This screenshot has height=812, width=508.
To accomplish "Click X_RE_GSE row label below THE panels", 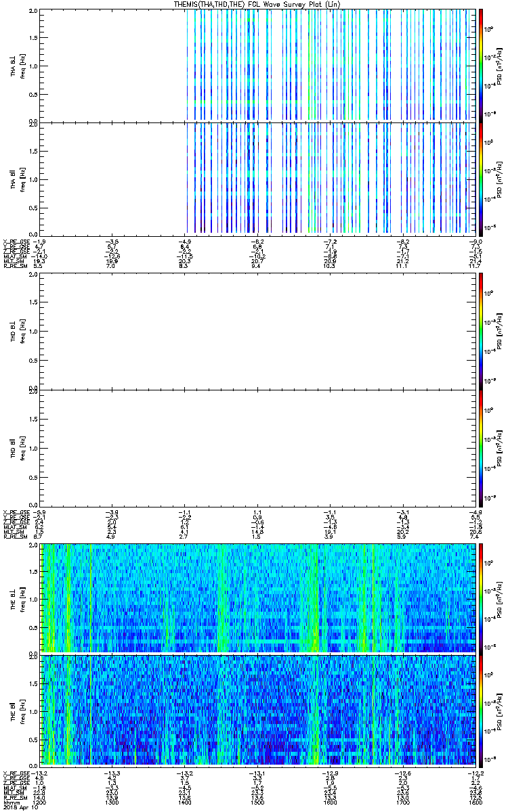I will (x=15, y=773).
